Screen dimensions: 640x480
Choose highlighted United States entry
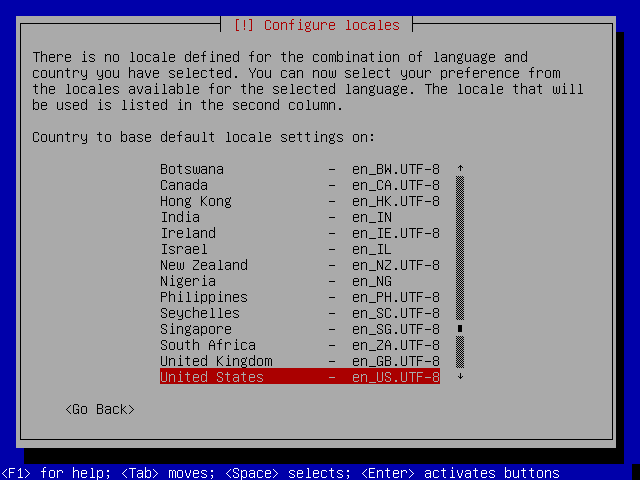pyautogui.click(x=299, y=377)
